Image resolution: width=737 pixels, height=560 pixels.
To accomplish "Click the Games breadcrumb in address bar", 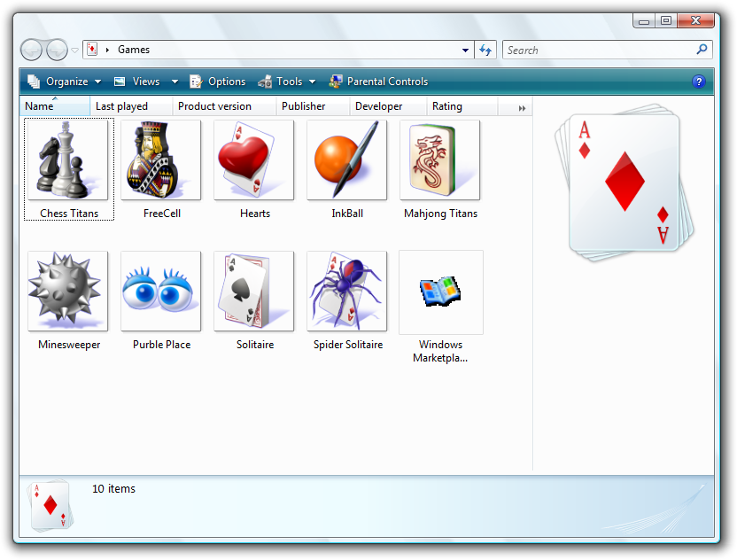I will pyautogui.click(x=134, y=50).
